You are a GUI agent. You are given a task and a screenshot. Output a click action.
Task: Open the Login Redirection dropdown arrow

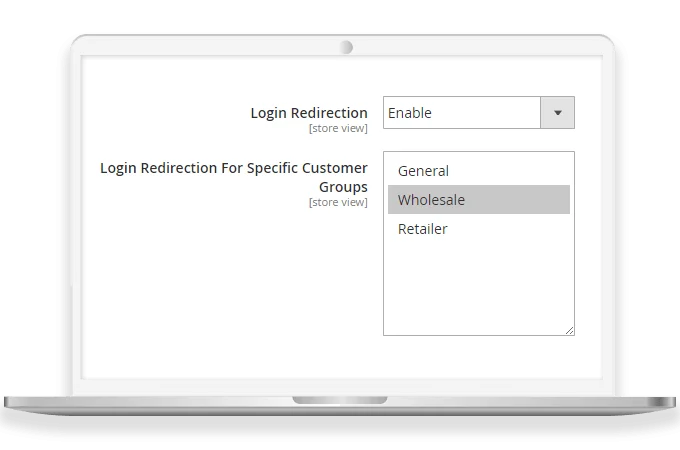(557, 113)
